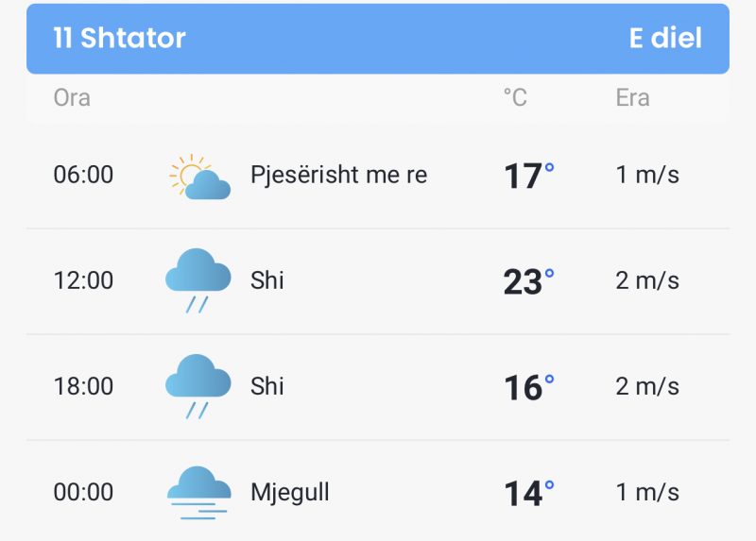
Task: Click the E diel day label
Action: [x=665, y=38]
